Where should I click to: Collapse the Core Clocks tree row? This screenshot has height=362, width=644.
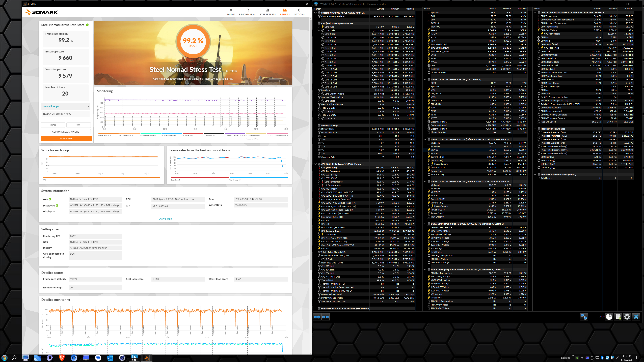(319, 30)
